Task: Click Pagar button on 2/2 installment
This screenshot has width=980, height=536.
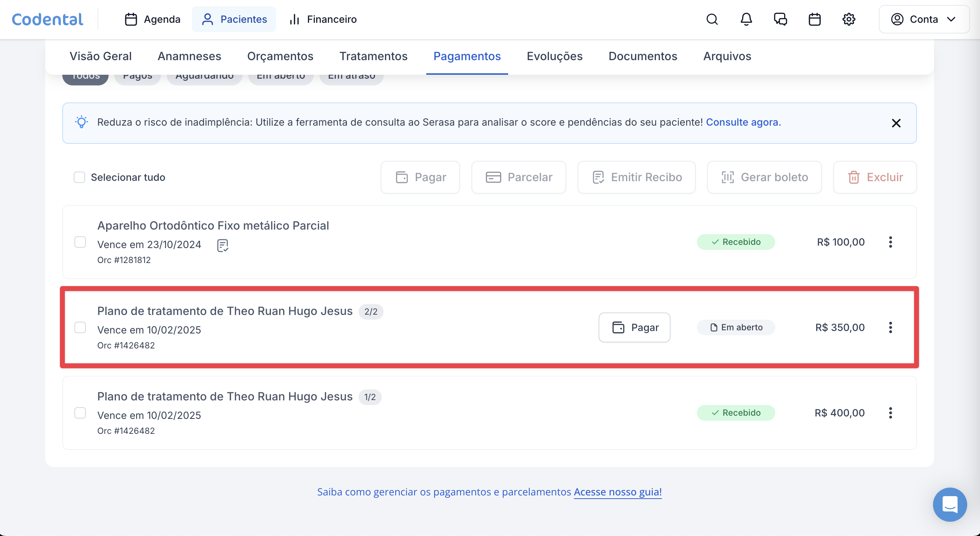Action: (634, 328)
